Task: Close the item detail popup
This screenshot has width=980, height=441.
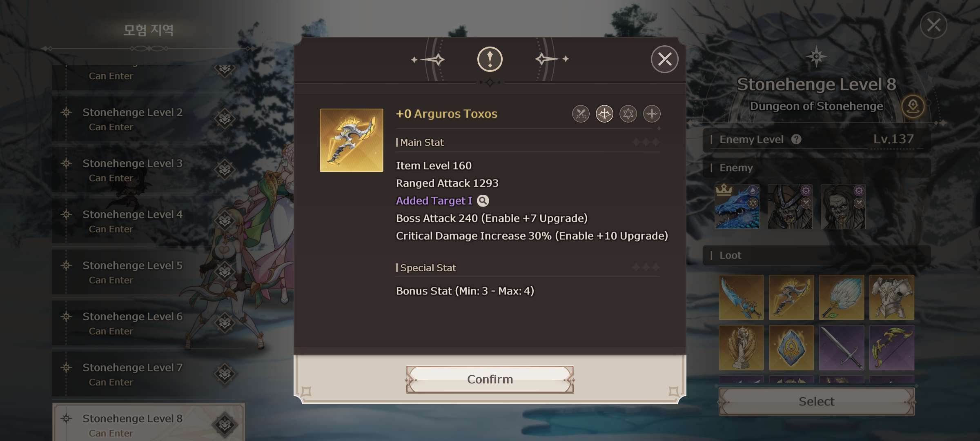Action: [x=664, y=59]
